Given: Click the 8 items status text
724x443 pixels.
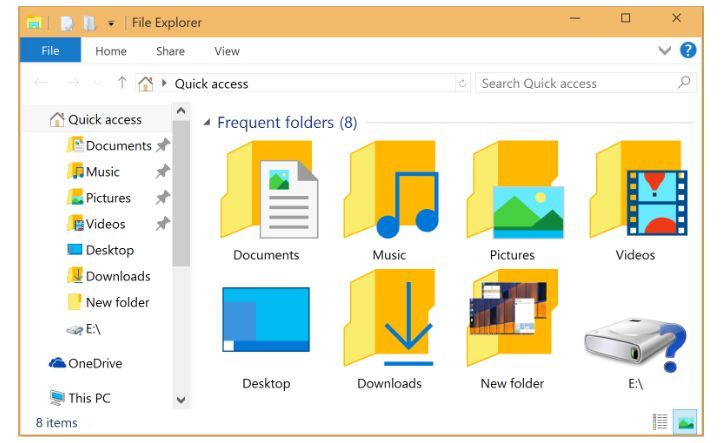Looking at the screenshot, I should [x=56, y=423].
